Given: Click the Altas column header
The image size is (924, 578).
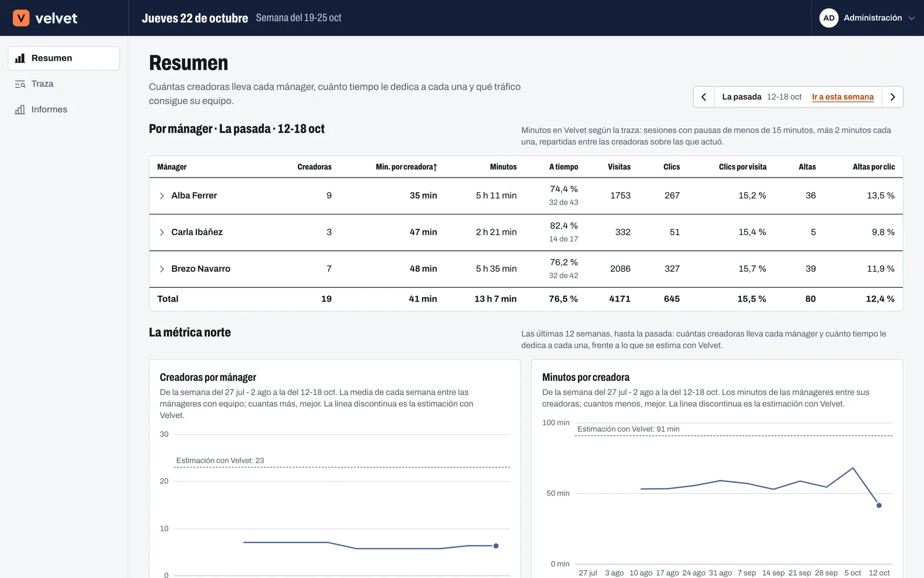Looking at the screenshot, I should point(807,167).
